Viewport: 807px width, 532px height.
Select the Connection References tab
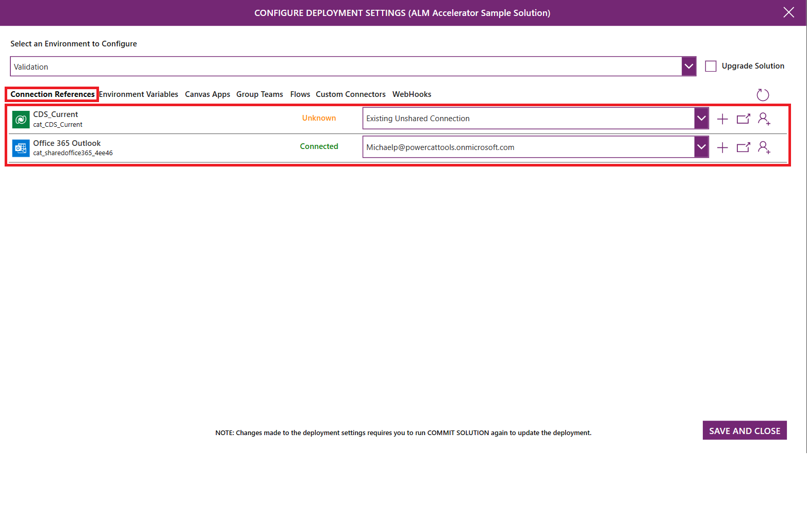(x=52, y=94)
